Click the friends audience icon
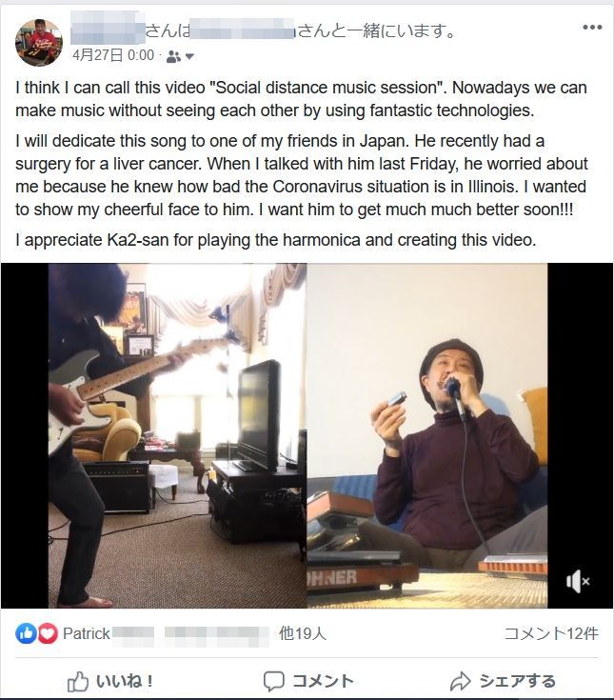This screenshot has width=614, height=700. coord(173,56)
